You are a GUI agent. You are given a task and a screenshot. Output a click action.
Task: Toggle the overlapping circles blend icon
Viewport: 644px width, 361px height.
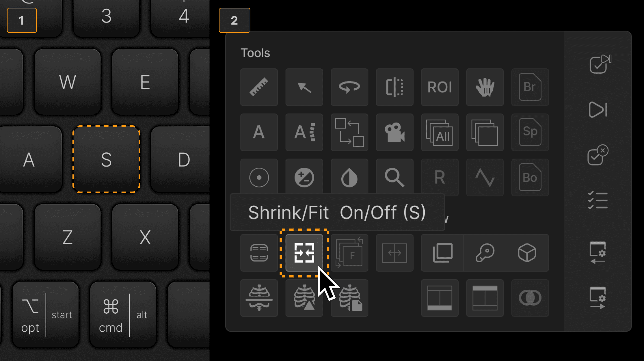pyautogui.click(x=530, y=298)
